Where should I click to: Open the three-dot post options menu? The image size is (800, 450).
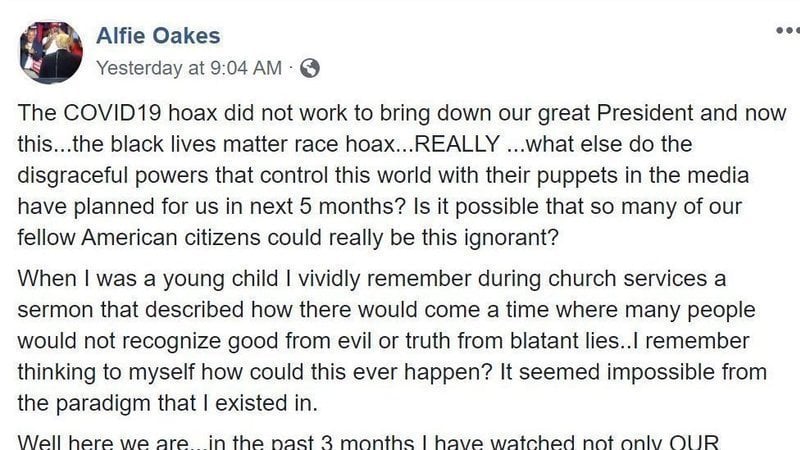(788, 31)
